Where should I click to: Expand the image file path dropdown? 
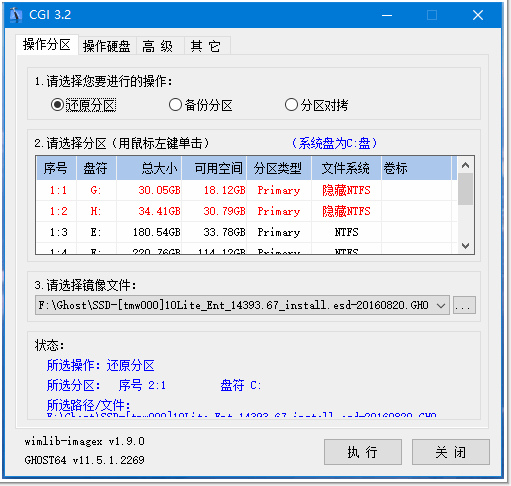coord(441,305)
